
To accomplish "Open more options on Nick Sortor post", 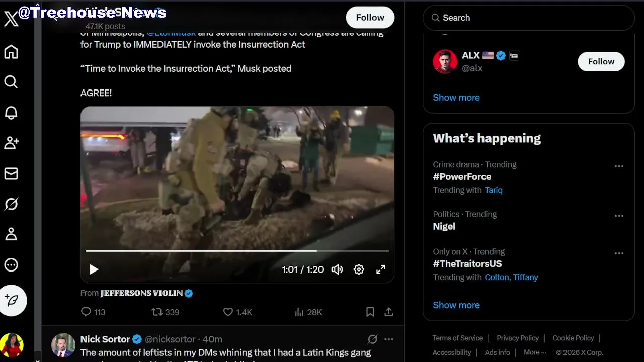I will click(x=389, y=339).
